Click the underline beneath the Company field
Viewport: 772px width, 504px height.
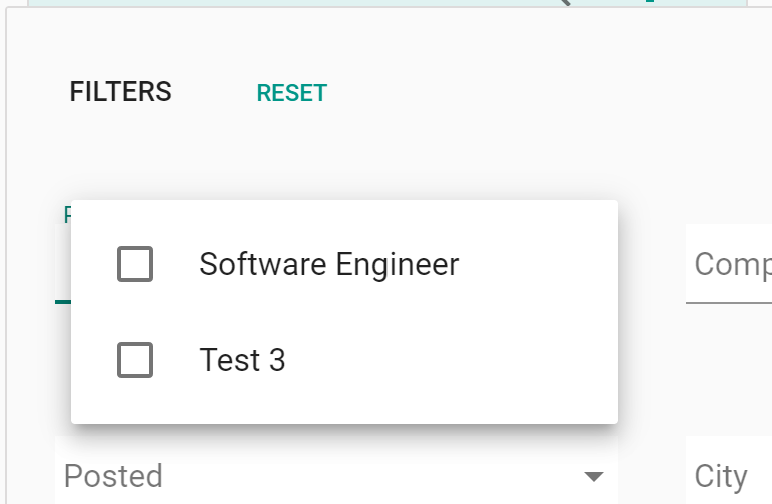click(729, 302)
